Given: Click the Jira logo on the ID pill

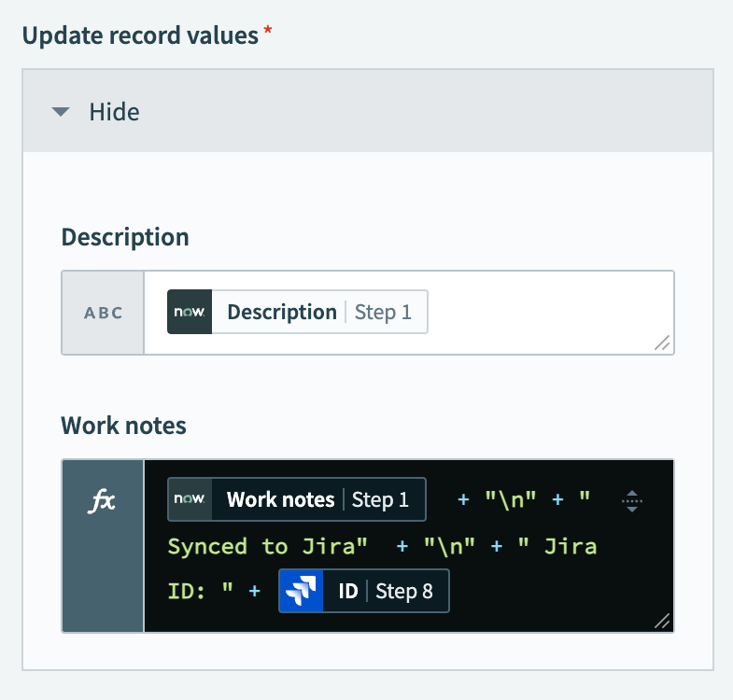Looking at the screenshot, I should [301, 591].
